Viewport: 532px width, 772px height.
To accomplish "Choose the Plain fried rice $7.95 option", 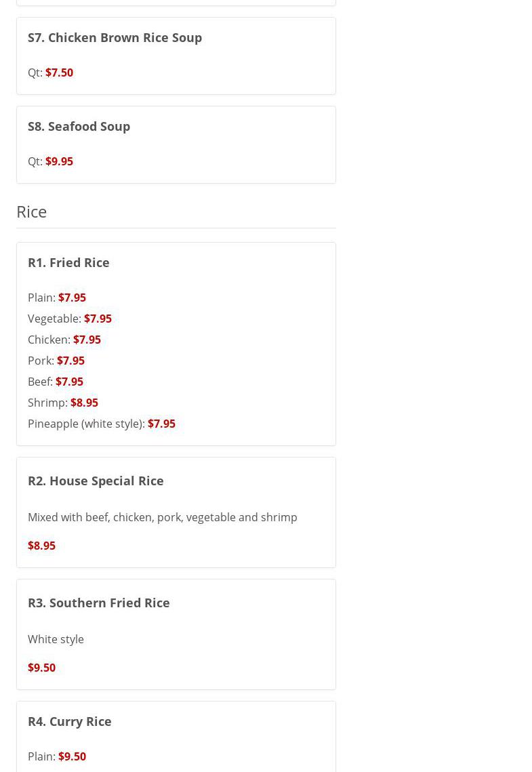I will click(71, 298).
